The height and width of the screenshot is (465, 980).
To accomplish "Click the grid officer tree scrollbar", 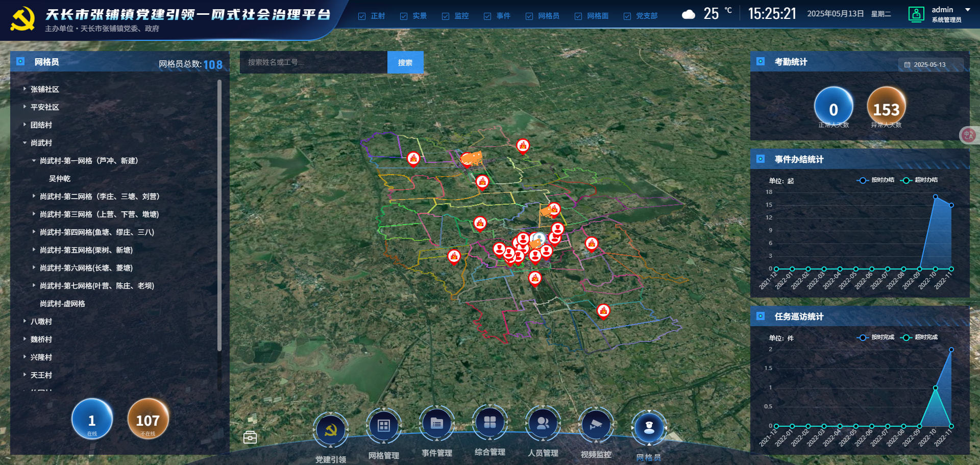I will [x=219, y=214].
